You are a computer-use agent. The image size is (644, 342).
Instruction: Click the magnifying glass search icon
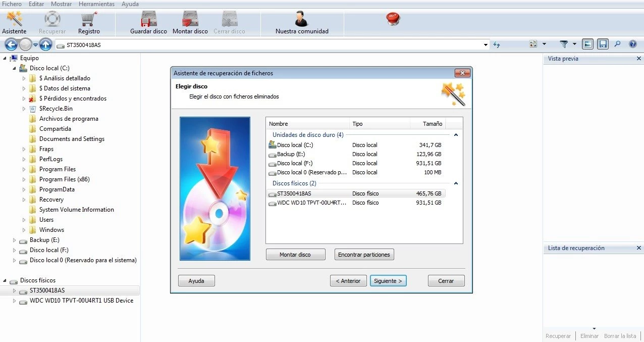click(x=617, y=44)
